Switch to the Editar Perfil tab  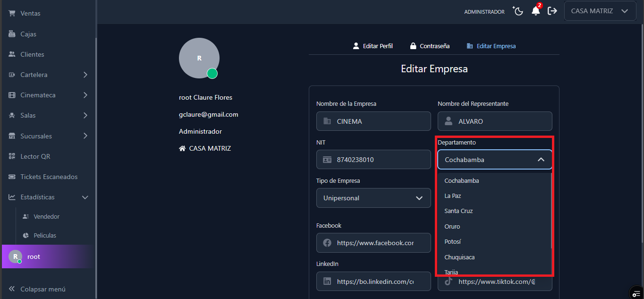point(373,46)
